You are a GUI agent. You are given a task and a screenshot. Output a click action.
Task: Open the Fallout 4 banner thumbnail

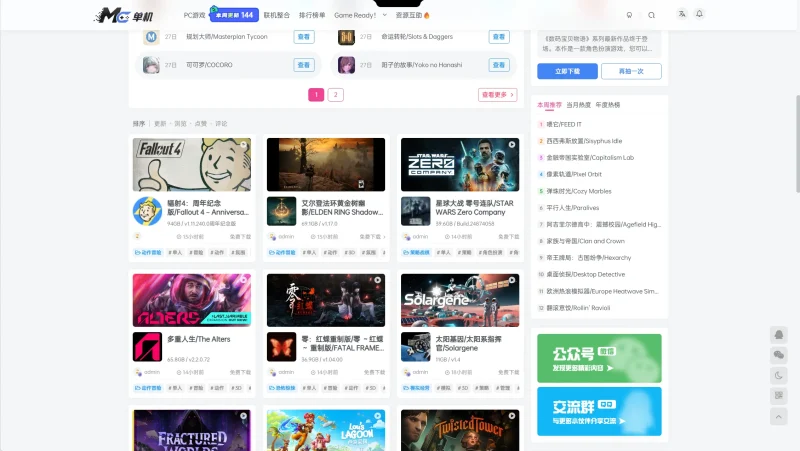192,165
